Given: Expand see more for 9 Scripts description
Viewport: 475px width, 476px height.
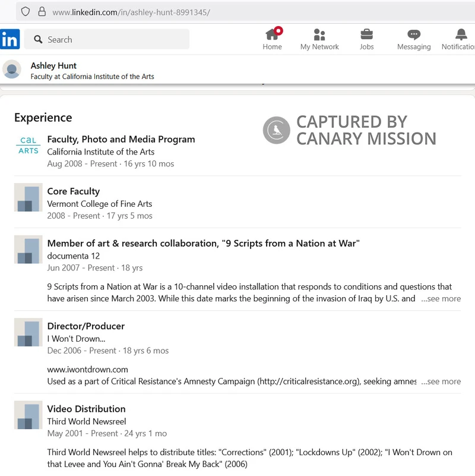Looking at the screenshot, I should [441, 299].
